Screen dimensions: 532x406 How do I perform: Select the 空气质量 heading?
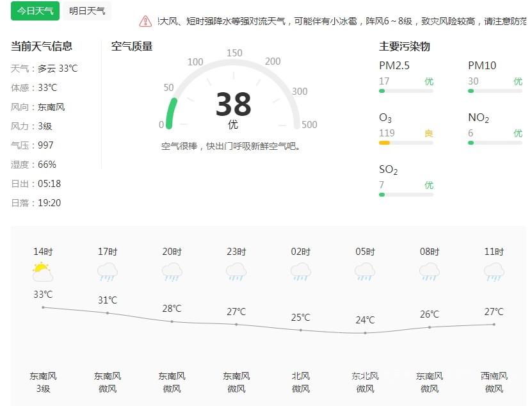click(132, 46)
